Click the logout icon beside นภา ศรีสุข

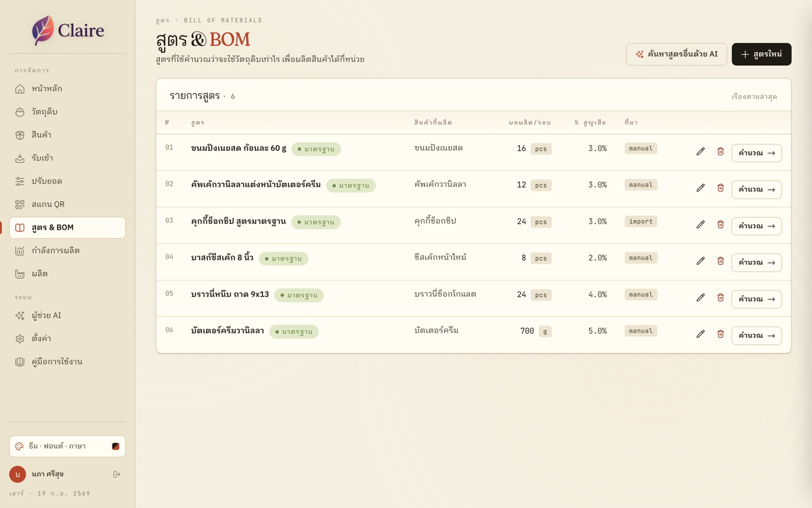pos(117,474)
